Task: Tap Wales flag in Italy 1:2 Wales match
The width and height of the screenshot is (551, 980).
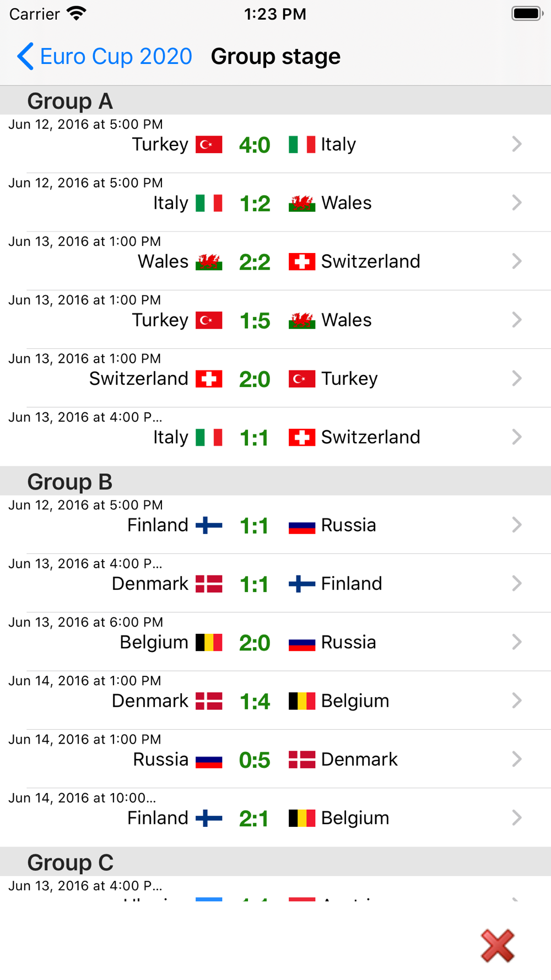Action: (302, 203)
